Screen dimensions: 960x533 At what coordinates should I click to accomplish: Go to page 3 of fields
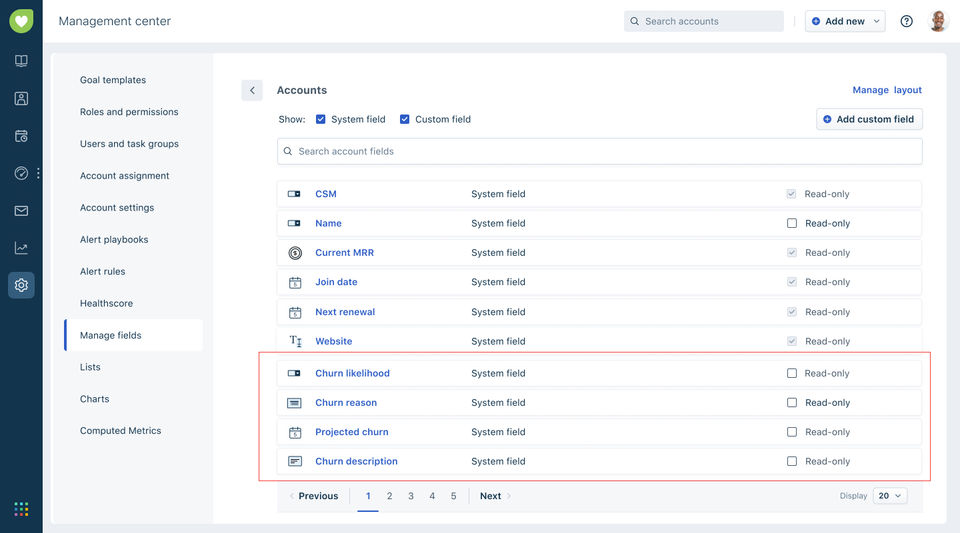pos(411,496)
